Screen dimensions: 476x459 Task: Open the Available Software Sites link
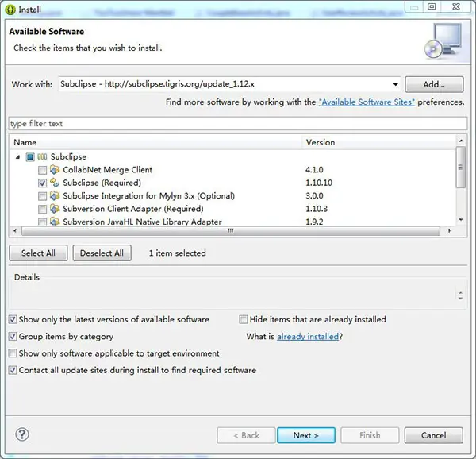coord(367,102)
